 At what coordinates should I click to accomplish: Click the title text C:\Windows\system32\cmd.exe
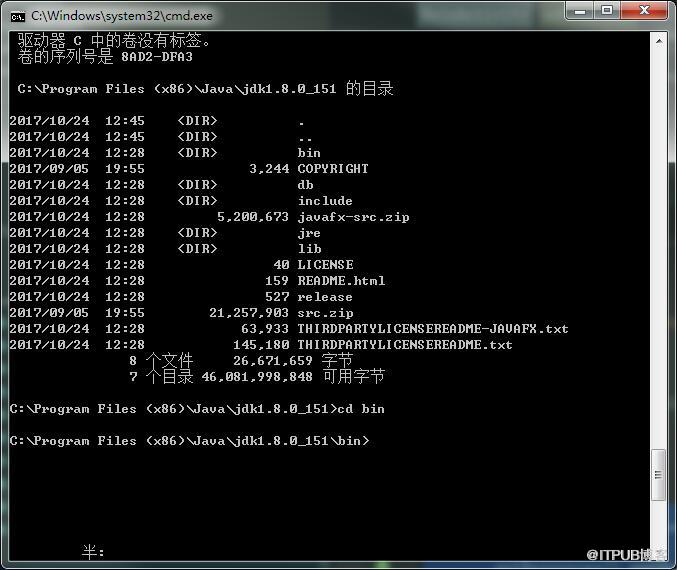(122, 16)
